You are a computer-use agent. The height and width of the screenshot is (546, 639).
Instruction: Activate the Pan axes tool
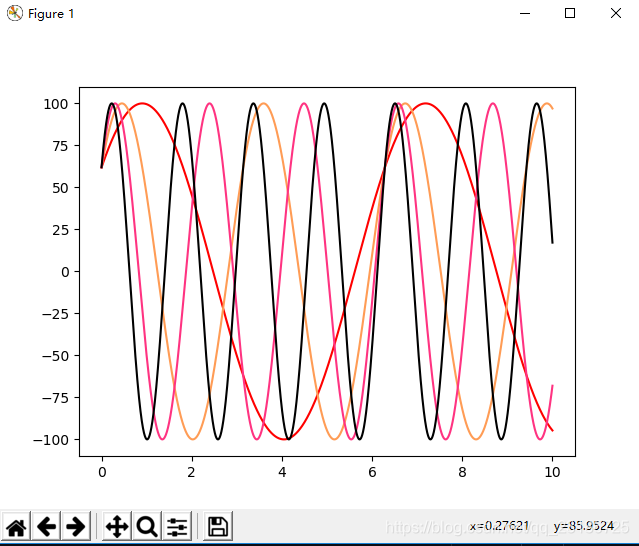pyautogui.click(x=117, y=526)
